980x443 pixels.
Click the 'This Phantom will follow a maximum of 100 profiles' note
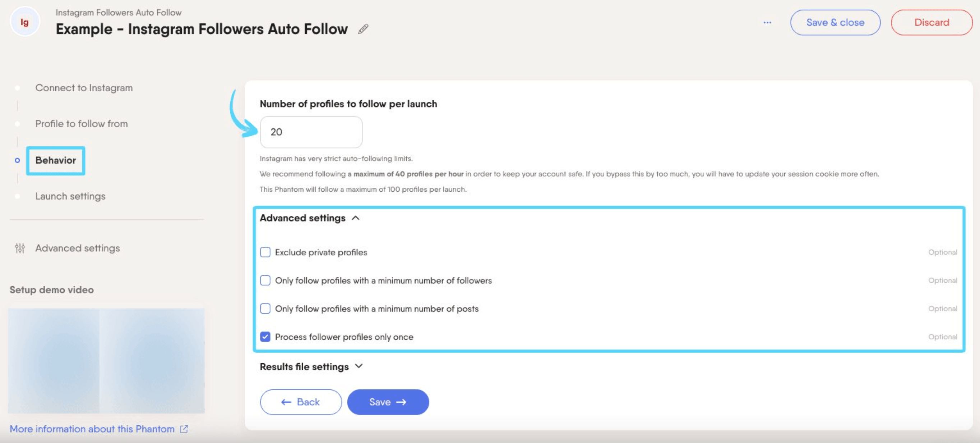point(363,189)
